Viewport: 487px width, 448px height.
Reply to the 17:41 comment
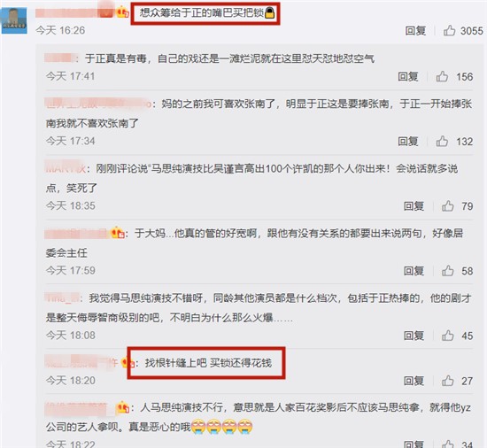[x=408, y=76]
